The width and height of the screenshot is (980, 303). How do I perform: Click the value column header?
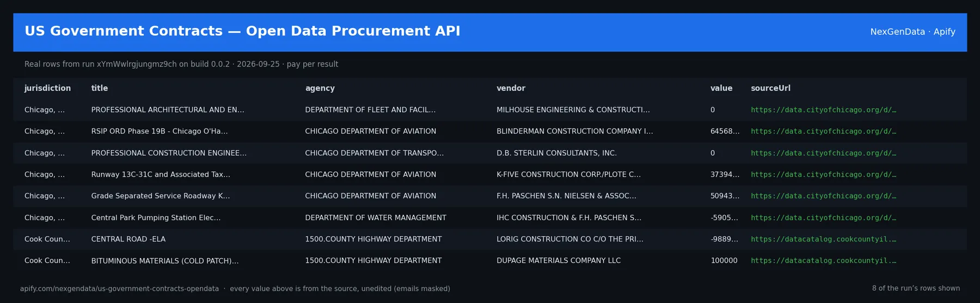[721, 88]
